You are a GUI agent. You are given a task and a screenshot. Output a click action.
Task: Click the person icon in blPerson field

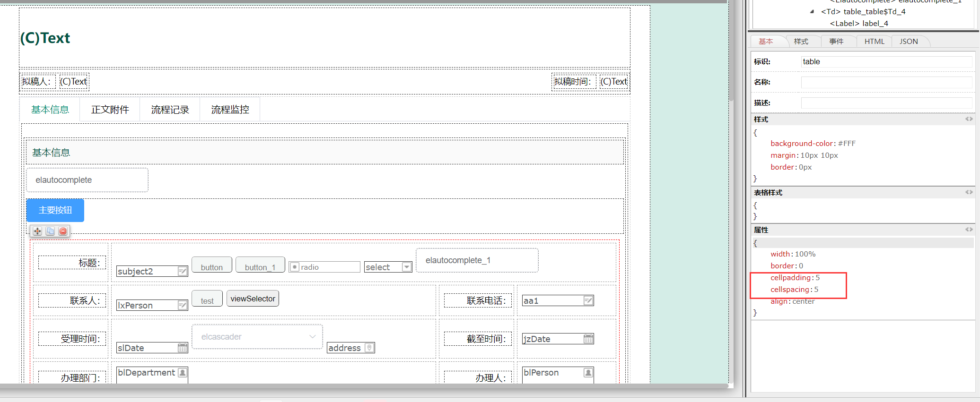pos(588,373)
